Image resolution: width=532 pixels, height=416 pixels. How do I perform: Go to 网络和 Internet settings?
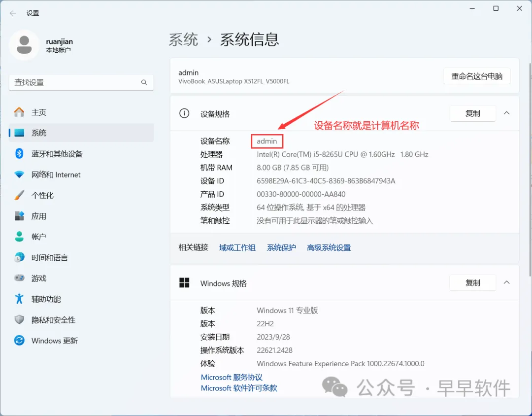(81, 174)
